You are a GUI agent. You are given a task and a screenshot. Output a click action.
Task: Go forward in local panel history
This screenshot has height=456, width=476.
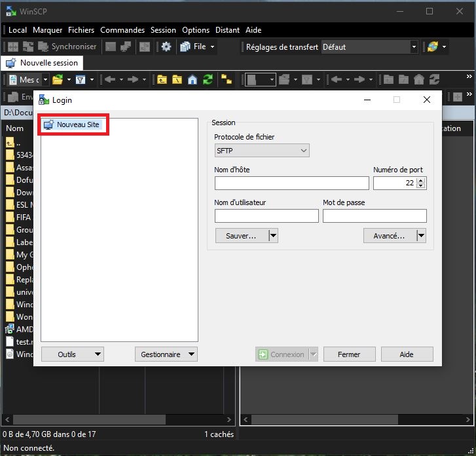(x=133, y=80)
